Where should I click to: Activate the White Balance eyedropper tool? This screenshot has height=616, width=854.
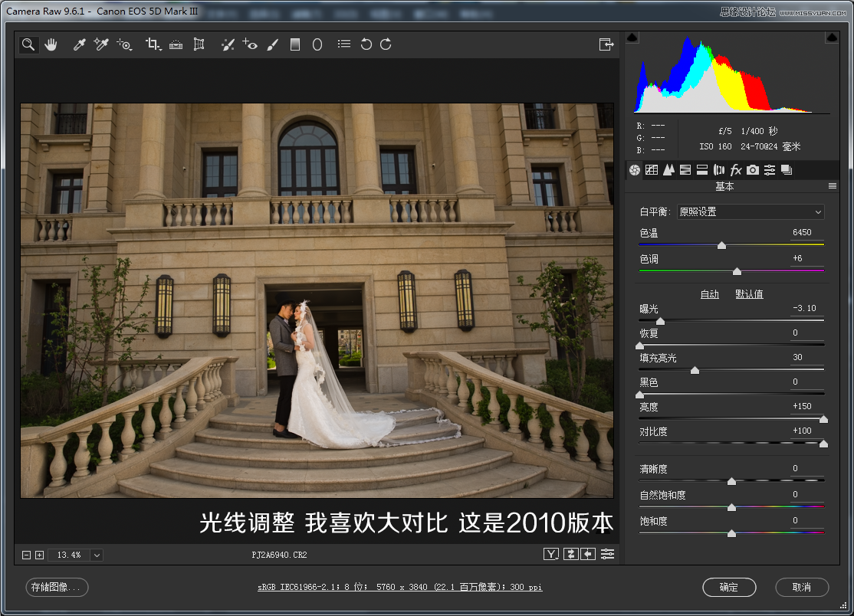(x=79, y=44)
